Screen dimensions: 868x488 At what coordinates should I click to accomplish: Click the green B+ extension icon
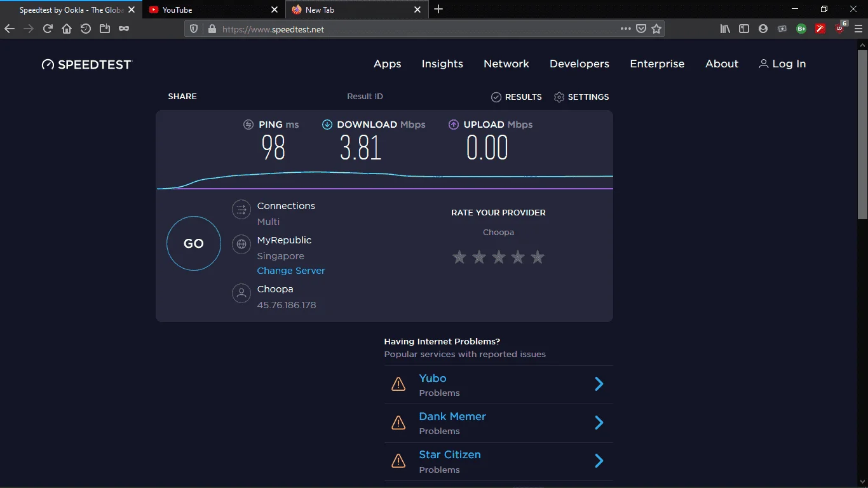tap(801, 29)
